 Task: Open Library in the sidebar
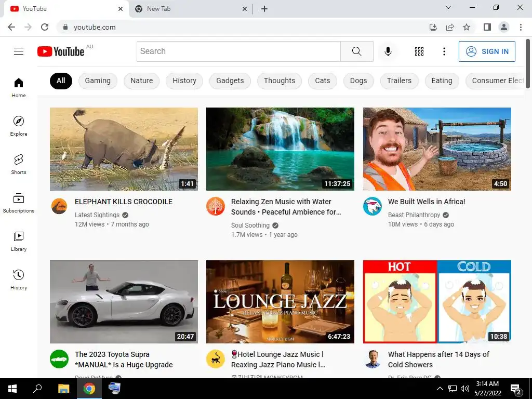pyautogui.click(x=19, y=241)
